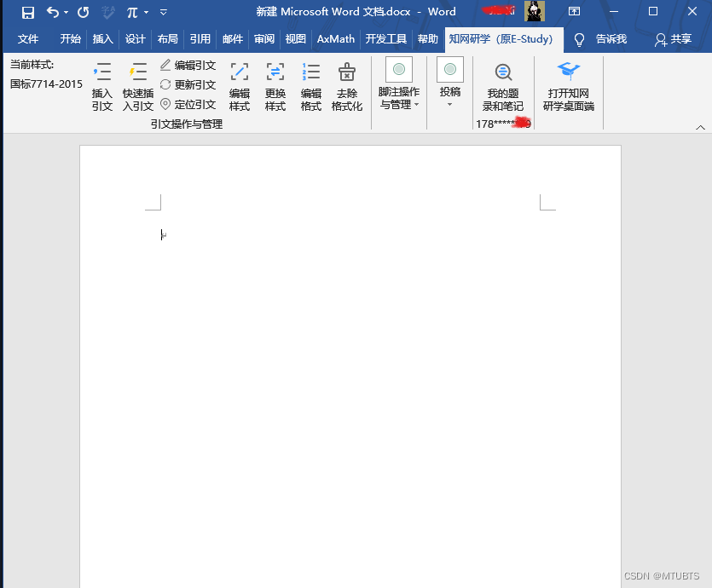The image size is (712, 588).
Task: Switch to the 开始 tab
Action: tap(71, 39)
